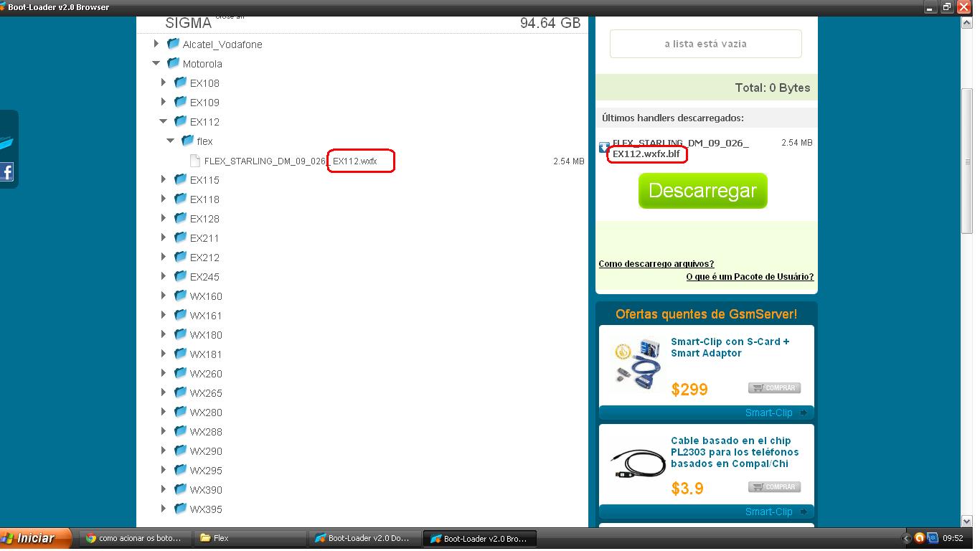Expand the Alcatel_Vodafone folder arrow
This screenshot has width=980, height=551.
pyautogui.click(x=156, y=44)
